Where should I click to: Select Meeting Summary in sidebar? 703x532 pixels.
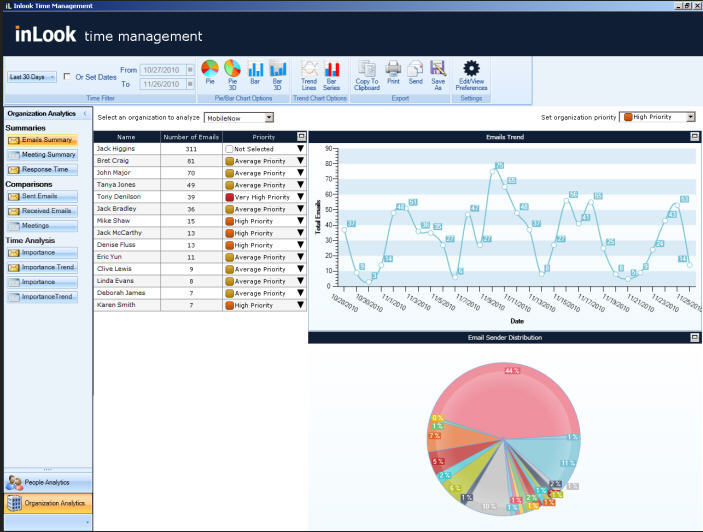pyautogui.click(x=42, y=155)
